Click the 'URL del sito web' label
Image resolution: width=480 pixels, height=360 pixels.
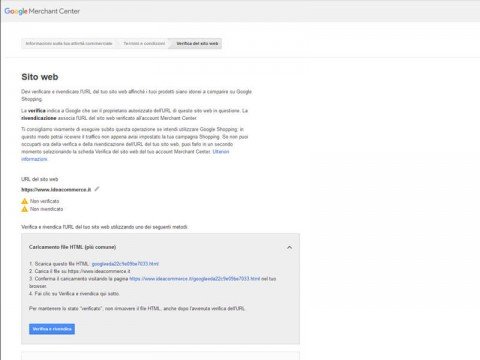pos(40,179)
